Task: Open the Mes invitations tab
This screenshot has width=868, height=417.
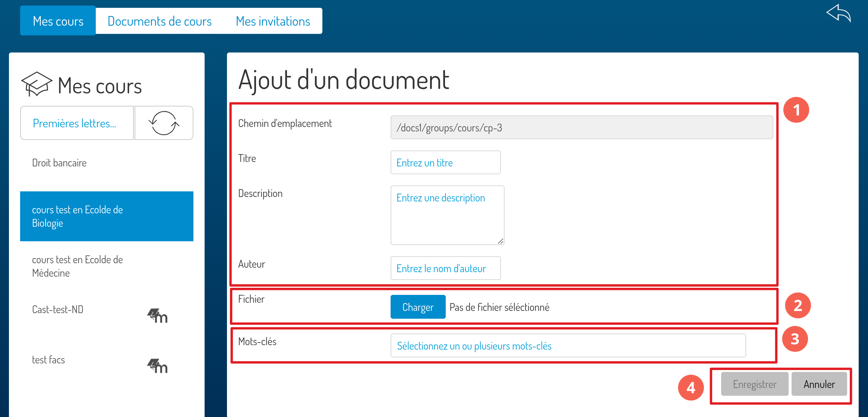Action: 273,21
